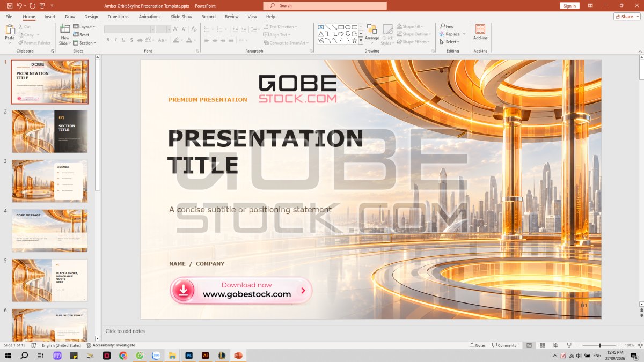Open the font size combo box
This screenshot has height=362, width=644.
point(163,29)
